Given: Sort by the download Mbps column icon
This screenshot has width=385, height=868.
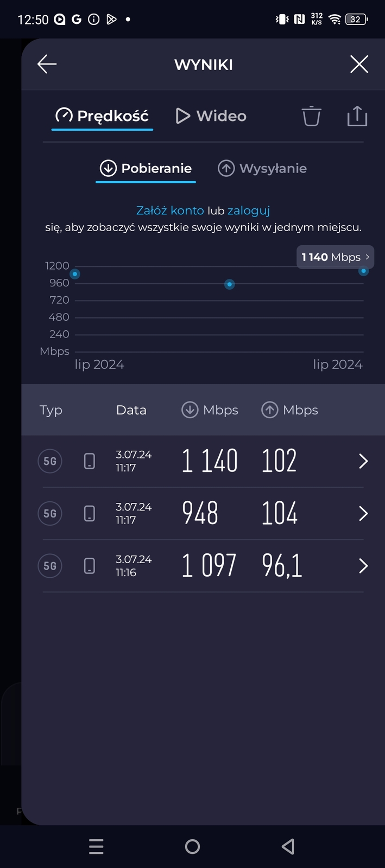Looking at the screenshot, I should (x=190, y=410).
